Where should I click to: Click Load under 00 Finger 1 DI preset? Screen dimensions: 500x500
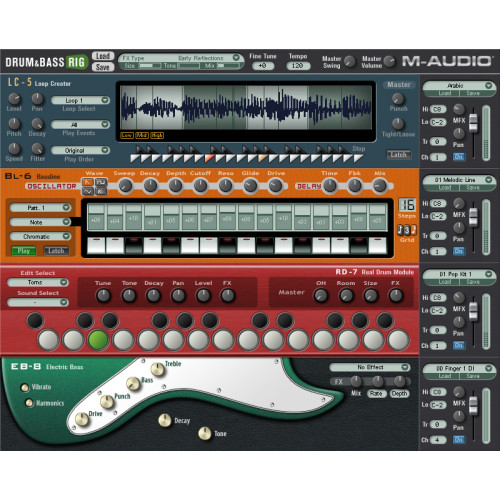pos(444,376)
